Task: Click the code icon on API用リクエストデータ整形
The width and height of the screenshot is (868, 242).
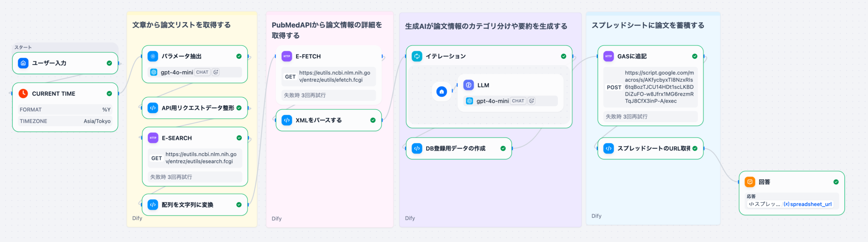Action: 153,108
